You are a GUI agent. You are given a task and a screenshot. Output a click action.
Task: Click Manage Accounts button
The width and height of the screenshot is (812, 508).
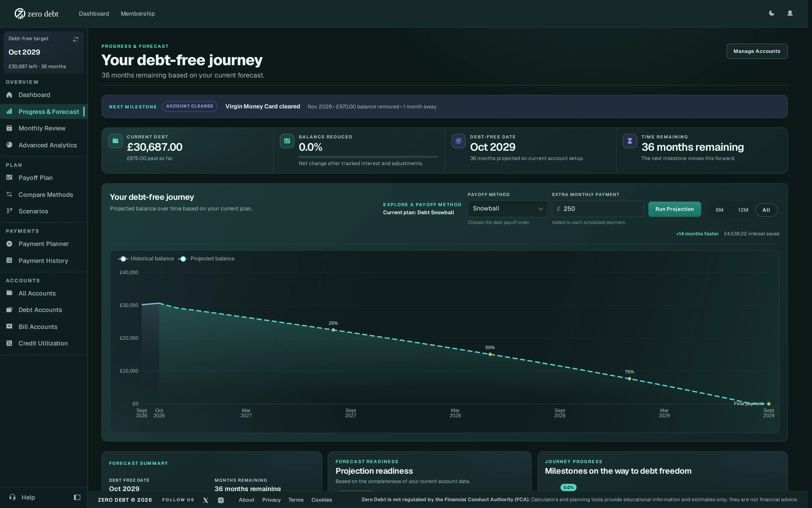pyautogui.click(x=757, y=51)
